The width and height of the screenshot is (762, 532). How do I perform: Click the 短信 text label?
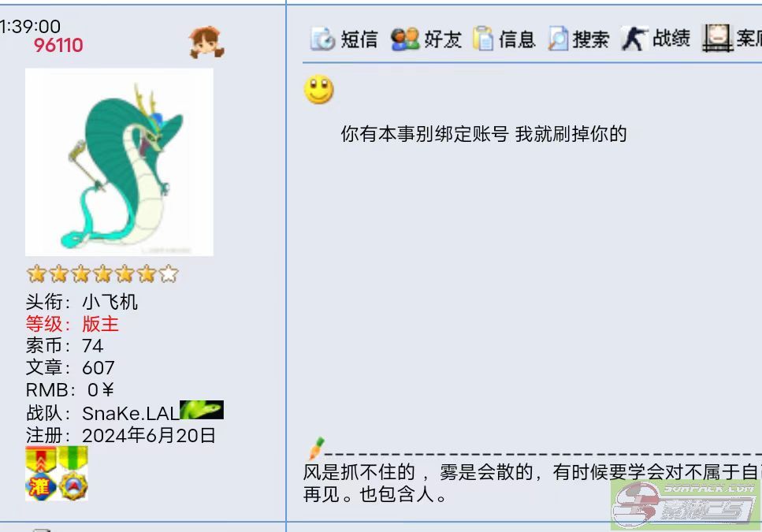click(x=359, y=39)
